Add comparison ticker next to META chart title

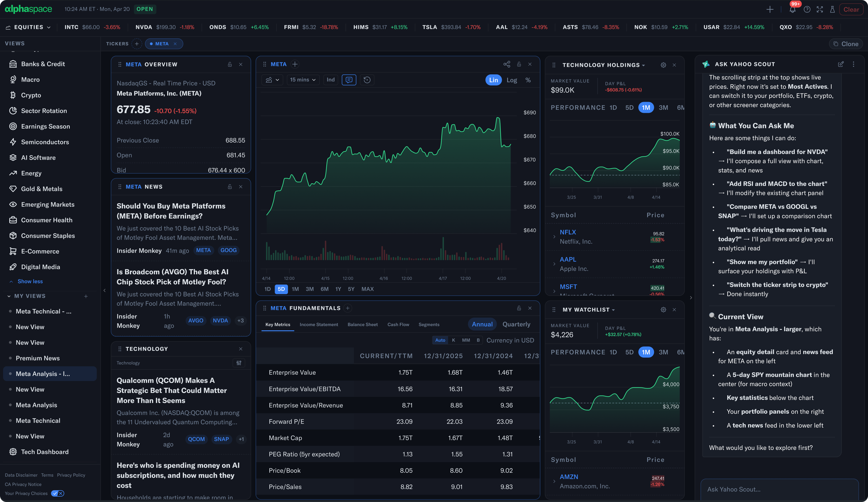pyautogui.click(x=295, y=64)
